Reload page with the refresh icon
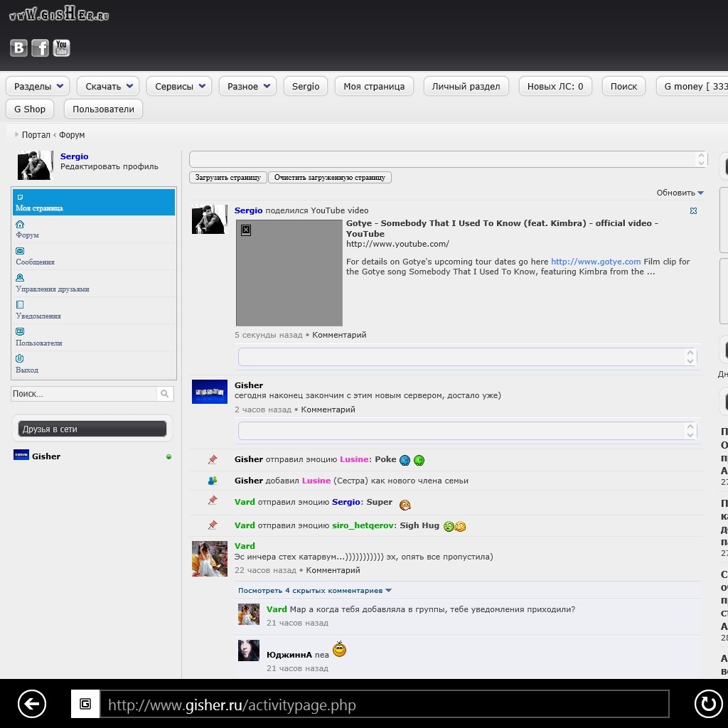The height and width of the screenshot is (728, 728). [x=707, y=704]
